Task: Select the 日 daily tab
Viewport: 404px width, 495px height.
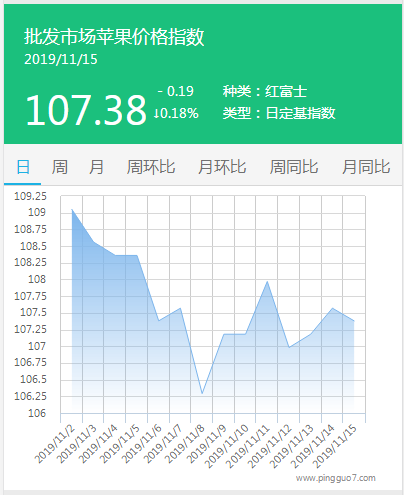Action: (x=23, y=167)
